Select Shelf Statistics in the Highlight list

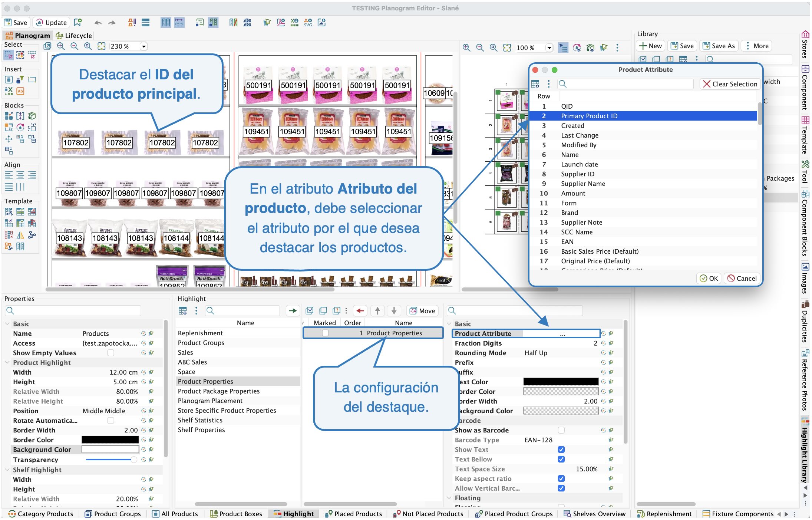point(238,420)
